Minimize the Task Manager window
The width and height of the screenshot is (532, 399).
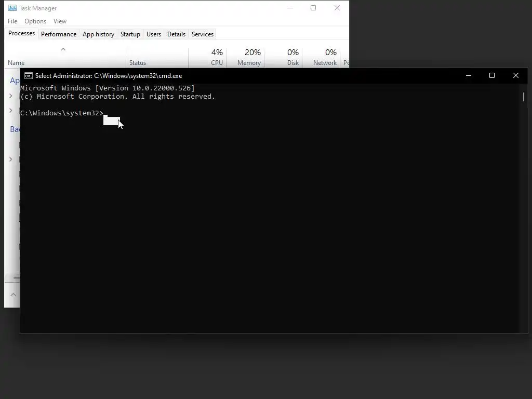(290, 8)
